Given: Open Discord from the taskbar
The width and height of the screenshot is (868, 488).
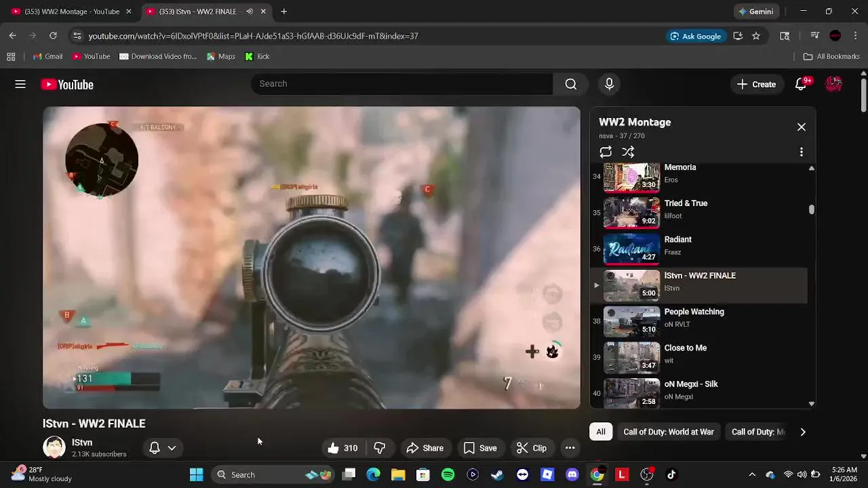Looking at the screenshot, I should [x=572, y=474].
